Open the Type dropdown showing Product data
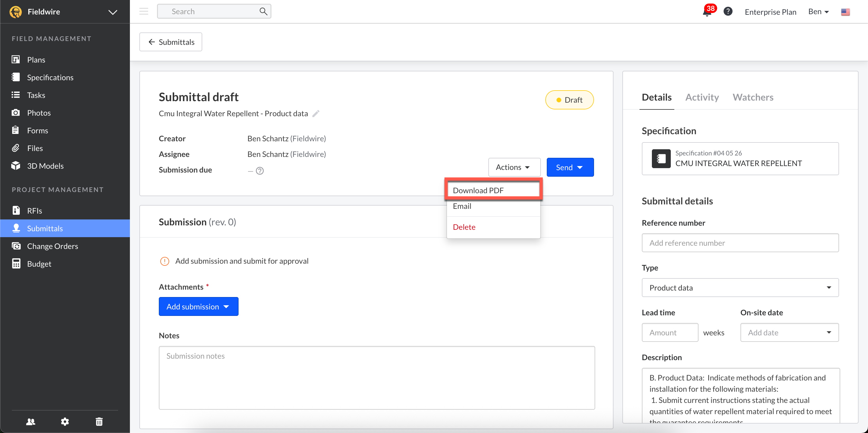This screenshot has height=433, width=868. tap(740, 288)
